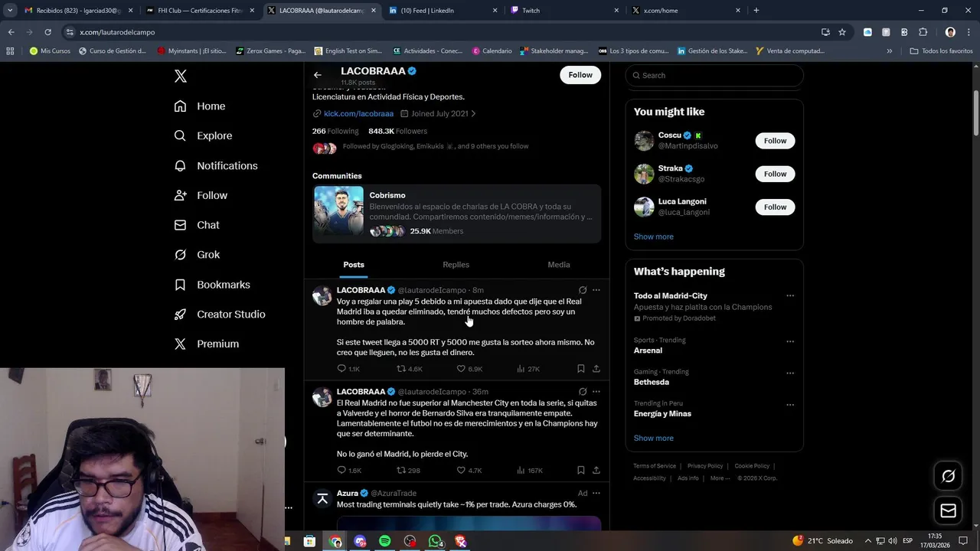Show more trends under What's happening
980x551 pixels.
[654, 439]
